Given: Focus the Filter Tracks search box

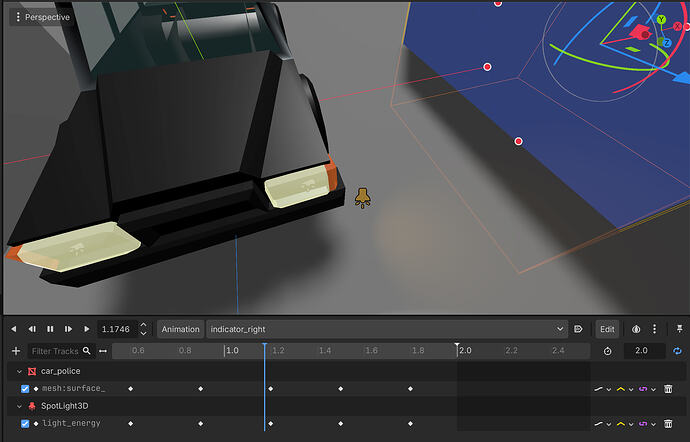Looking at the screenshot, I should pyautogui.click(x=61, y=351).
